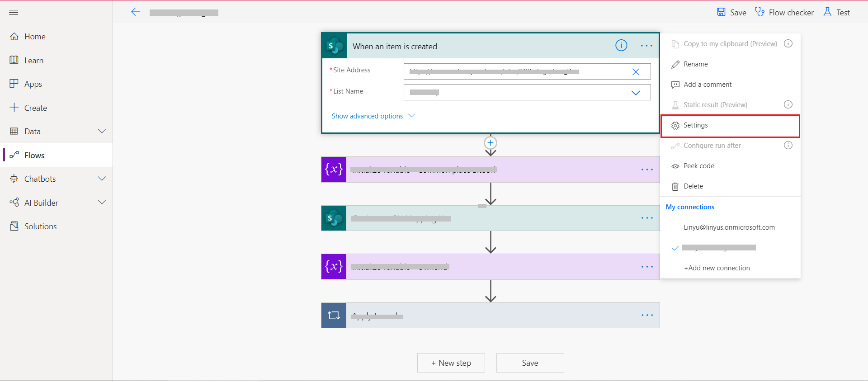The image size is (868, 382).
Task: Click the info icon on the trigger card
Action: tap(621, 46)
